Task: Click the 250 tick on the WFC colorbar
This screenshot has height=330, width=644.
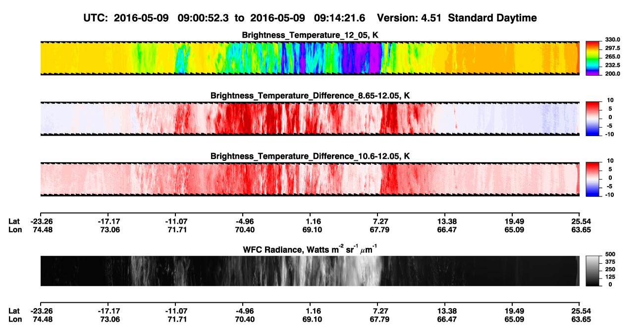Action: coord(610,270)
